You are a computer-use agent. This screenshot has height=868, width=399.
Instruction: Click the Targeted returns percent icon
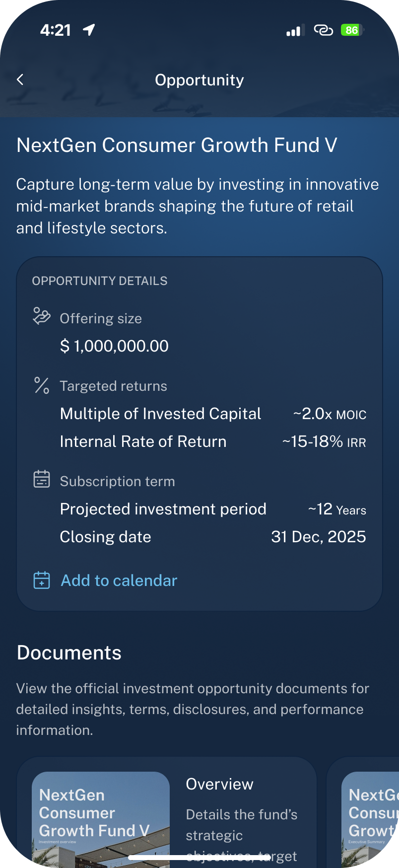[x=42, y=385]
